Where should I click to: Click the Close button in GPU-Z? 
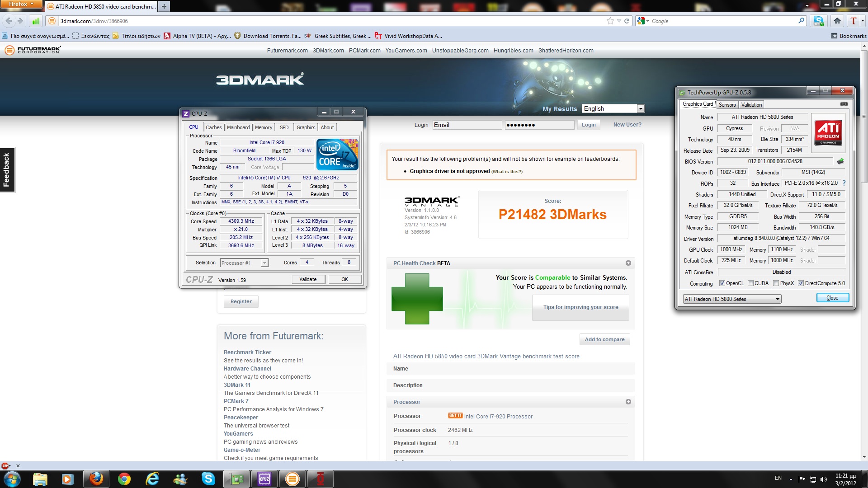(832, 298)
